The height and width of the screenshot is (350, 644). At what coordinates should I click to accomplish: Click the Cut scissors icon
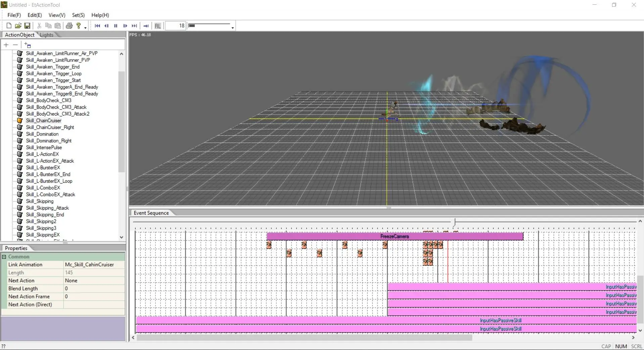tap(39, 26)
